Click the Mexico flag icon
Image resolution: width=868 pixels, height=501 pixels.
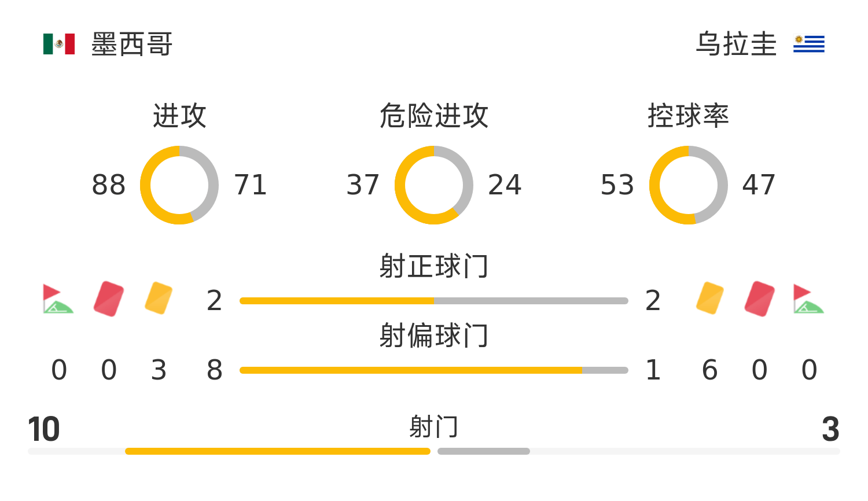(x=59, y=44)
